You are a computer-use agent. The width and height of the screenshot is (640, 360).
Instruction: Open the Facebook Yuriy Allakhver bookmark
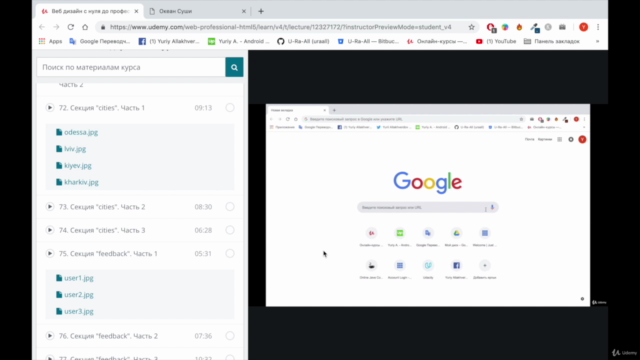point(169,41)
